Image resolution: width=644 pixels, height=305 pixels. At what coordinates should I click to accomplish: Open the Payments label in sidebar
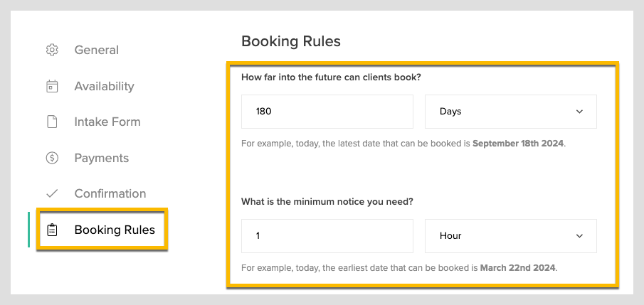pyautogui.click(x=101, y=158)
